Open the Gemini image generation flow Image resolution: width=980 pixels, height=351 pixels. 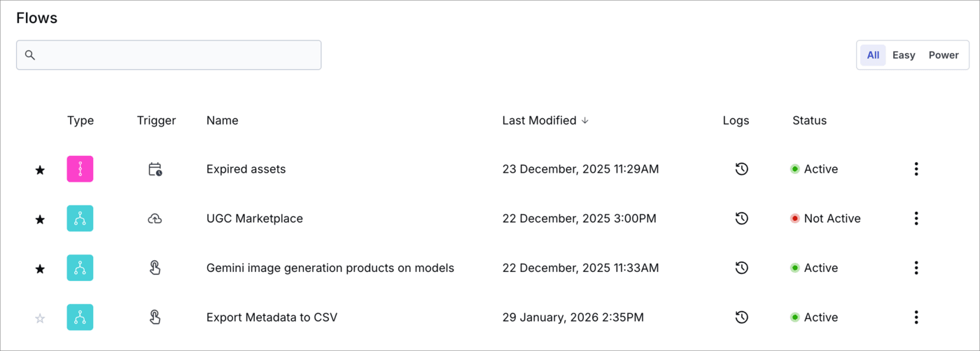[x=330, y=268]
